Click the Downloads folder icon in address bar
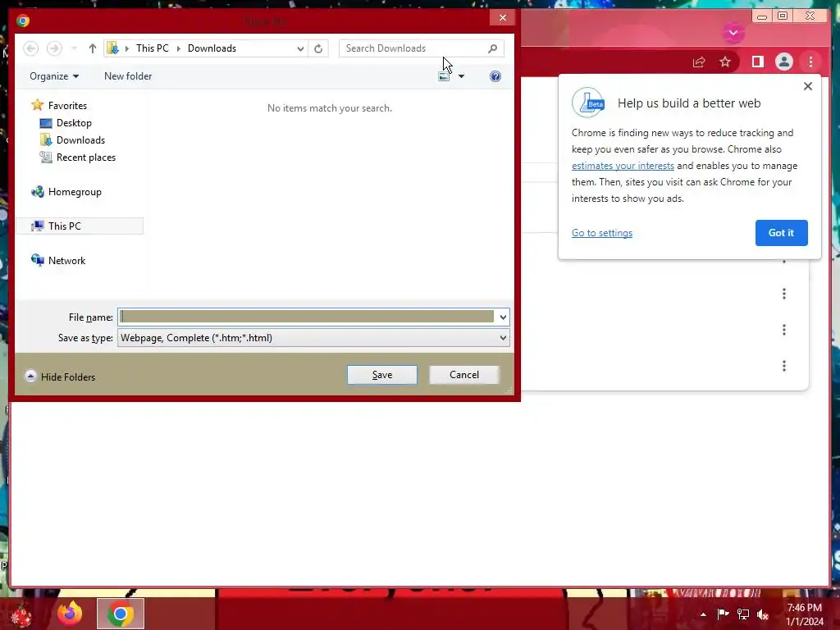This screenshot has width=840, height=630. tap(112, 48)
